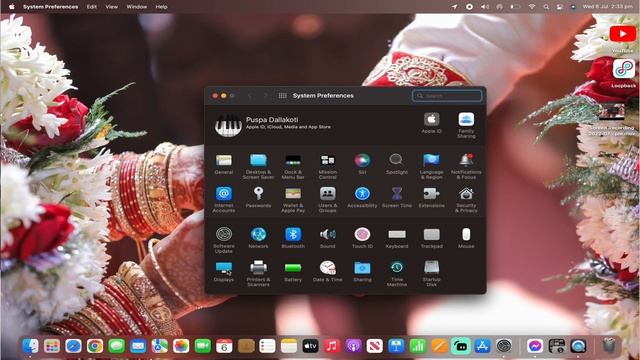
Task: Open the View menu
Action: tap(111, 7)
